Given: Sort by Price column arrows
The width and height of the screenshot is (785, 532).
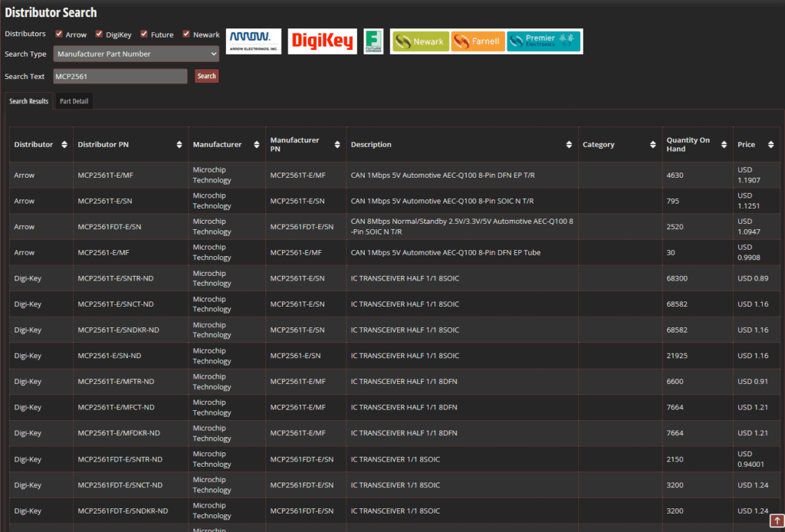Looking at the screenshot, I should 771,145.
